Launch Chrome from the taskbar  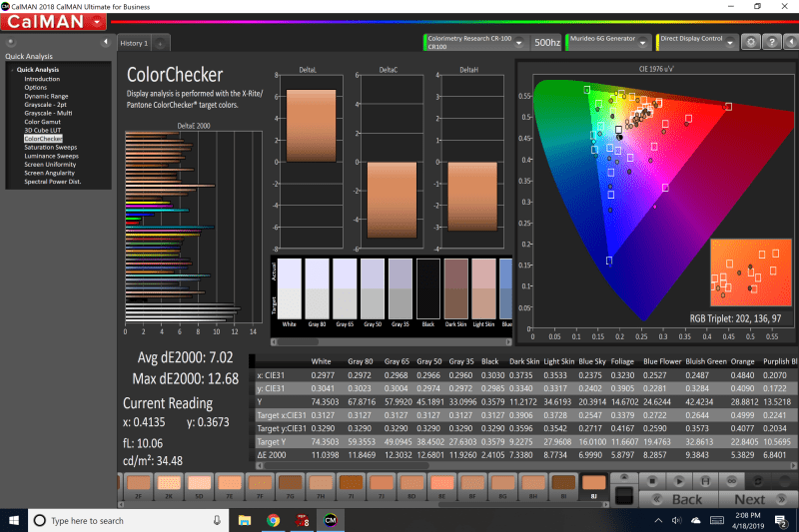pyautogui.click(x=273, y=520)
